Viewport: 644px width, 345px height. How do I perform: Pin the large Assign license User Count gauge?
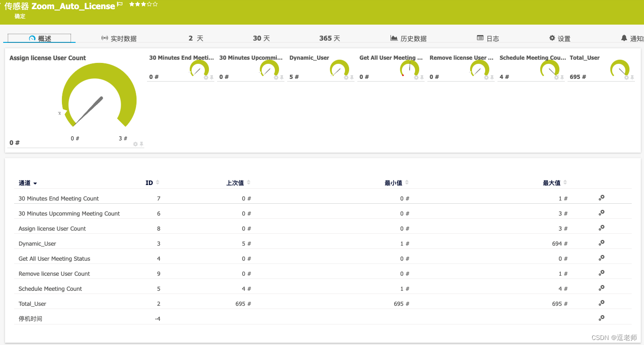click(142, 144)
